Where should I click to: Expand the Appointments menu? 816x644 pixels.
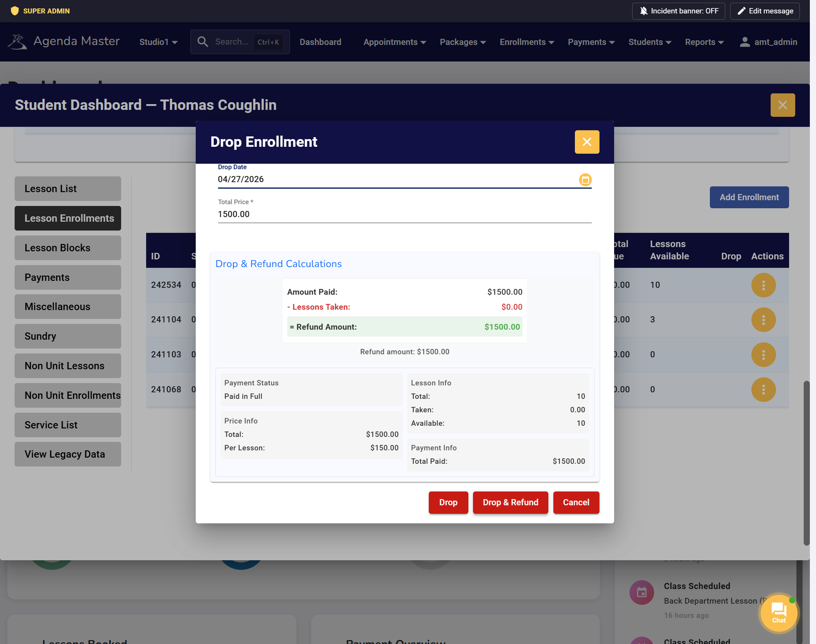[x=395, y=42]
